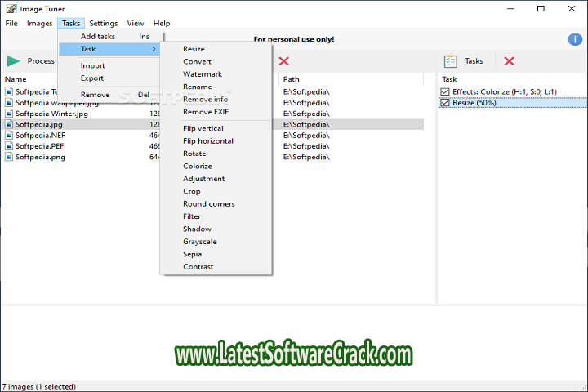Select Contrast task
This screenshot has height=392, width=588.
tap(216, 267)
